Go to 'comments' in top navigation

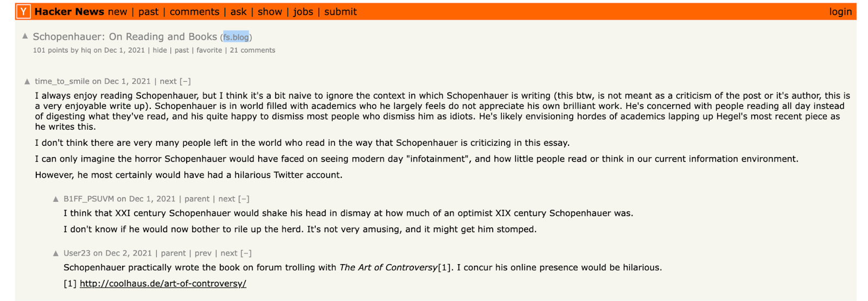tap(194, 12)
